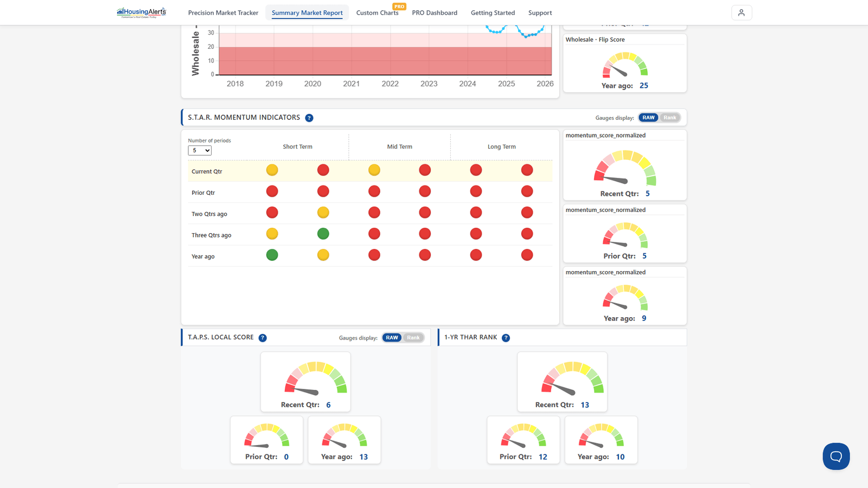This screenshot has height=488, width=868.
Task: Click the momentum score Recent Qtr gauge
Action: [625, 168]
